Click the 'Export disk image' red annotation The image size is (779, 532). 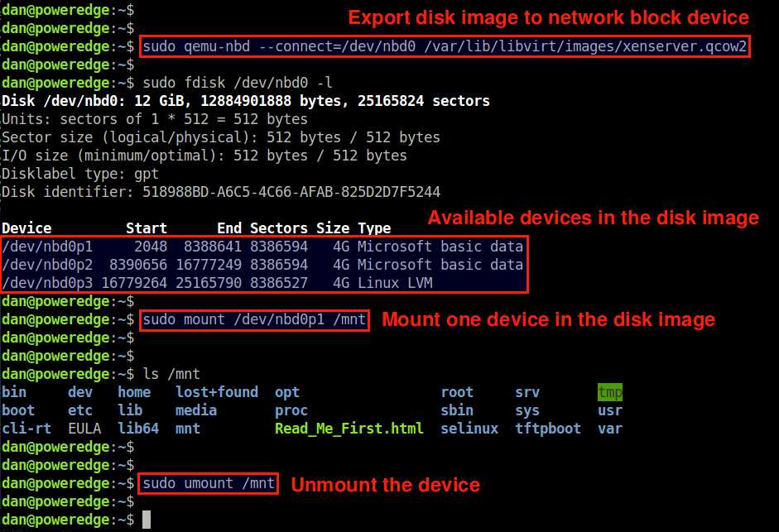[x=549, y=18]
